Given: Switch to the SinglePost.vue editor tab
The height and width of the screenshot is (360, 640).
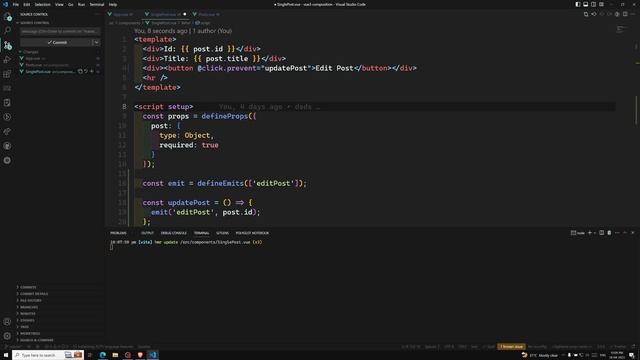Looking at the screenshot, I should [x=165, y=14].
